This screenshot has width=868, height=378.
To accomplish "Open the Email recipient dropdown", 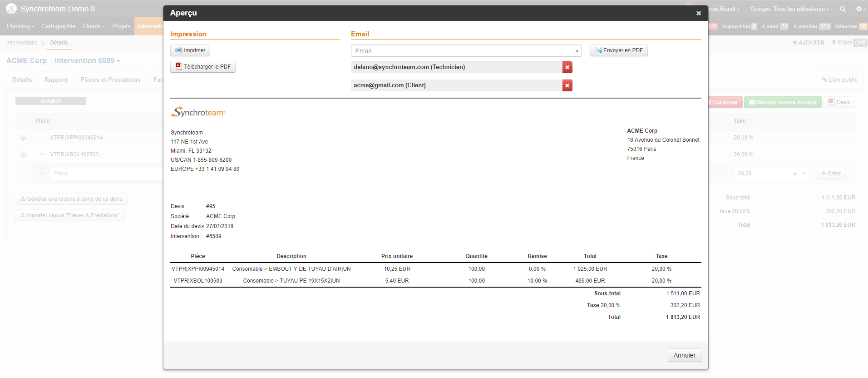I will click(x=466, y=51).
